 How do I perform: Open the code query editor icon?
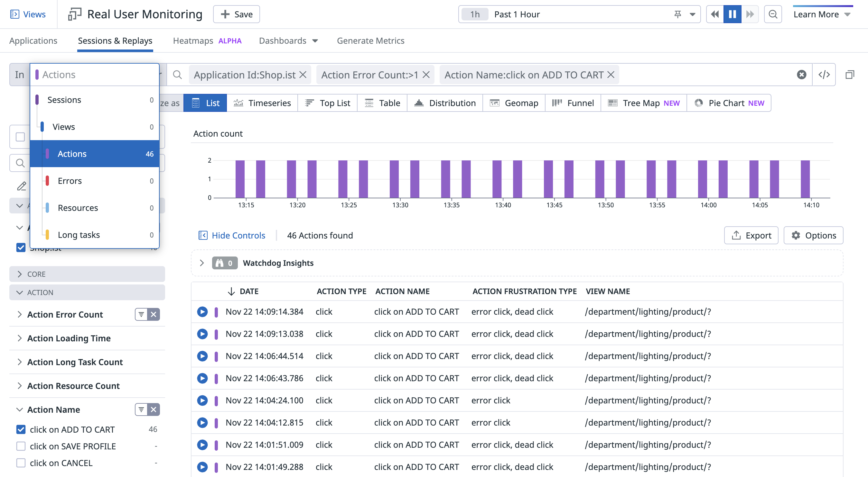coord(824,74)
